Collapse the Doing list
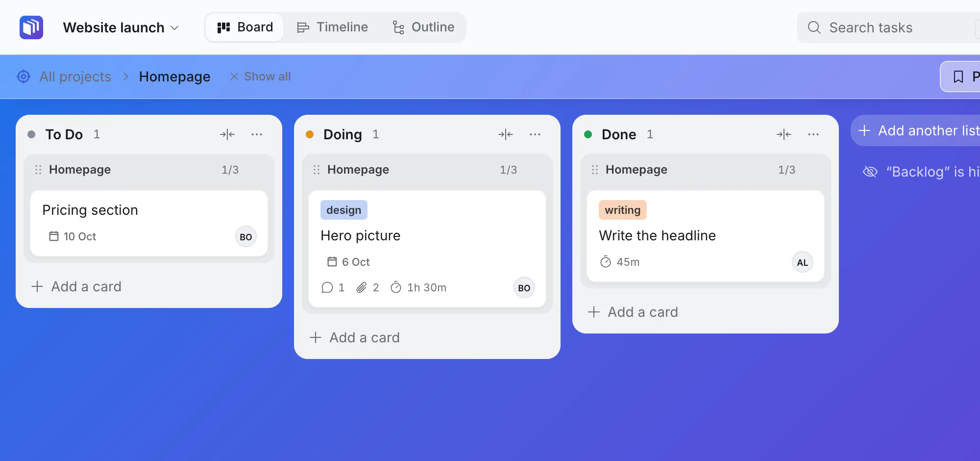This screenshot has width=980, height=461. click(x=506, y=134)
